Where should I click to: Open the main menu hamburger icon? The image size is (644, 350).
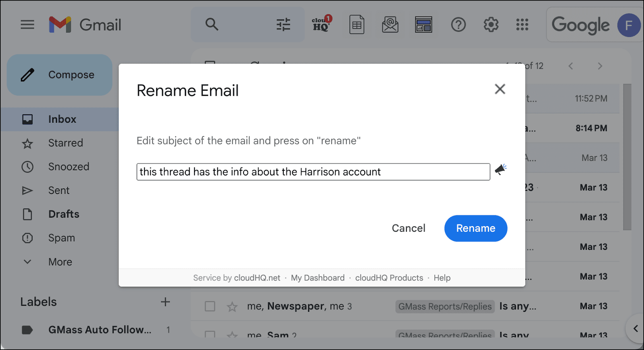tap(27, 25)
